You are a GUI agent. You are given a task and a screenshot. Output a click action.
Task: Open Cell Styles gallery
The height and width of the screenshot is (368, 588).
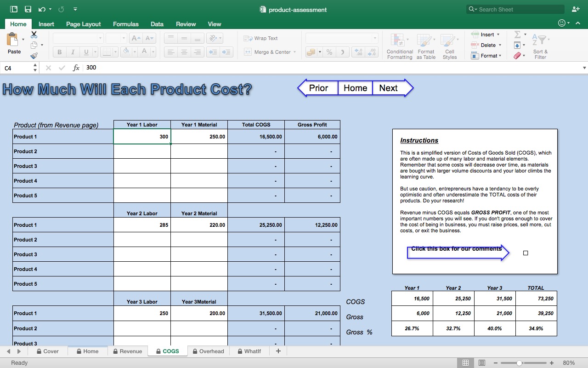coord(449,46)
